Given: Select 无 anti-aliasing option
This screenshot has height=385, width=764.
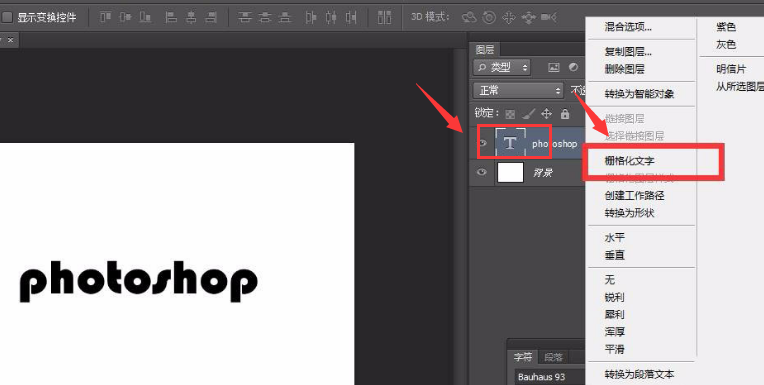Looking at the screenshot, I should [x=610, y=280].
